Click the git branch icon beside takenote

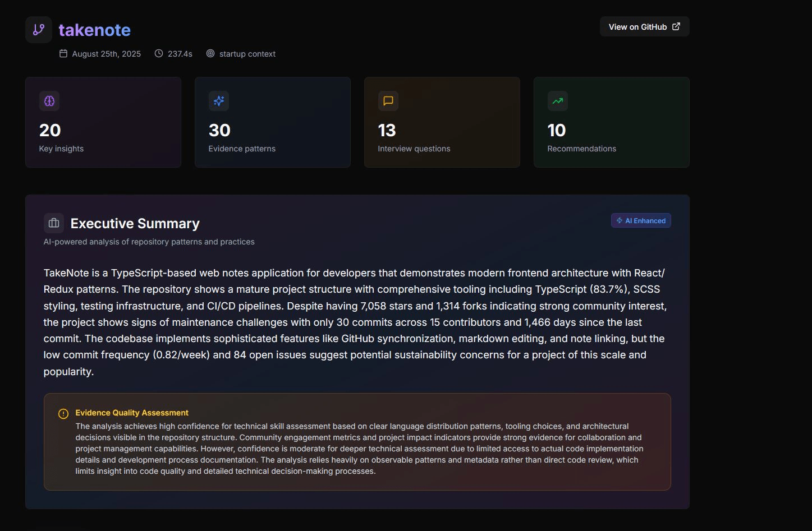click(x=39, y=30)
